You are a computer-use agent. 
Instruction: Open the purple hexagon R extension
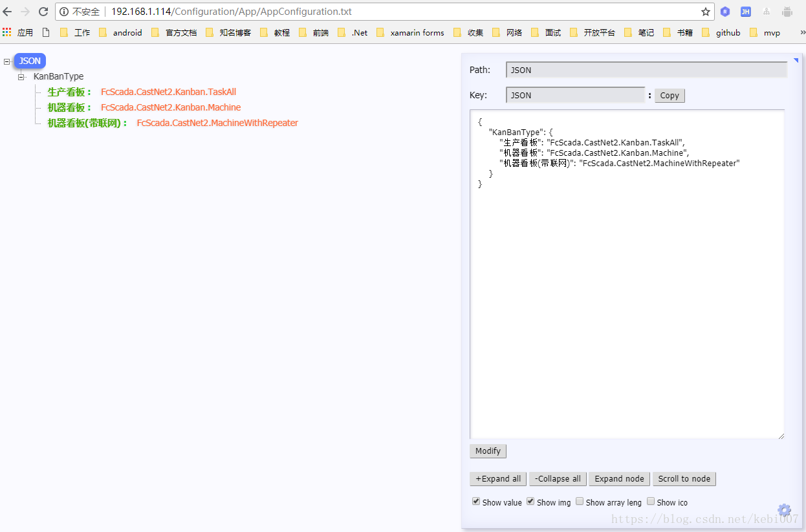725,12
